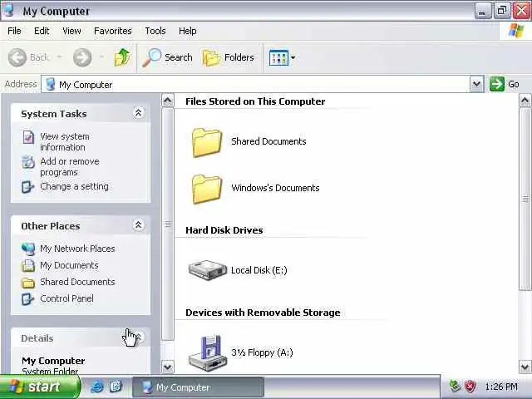This screenshot has width=532, height=399.
Task: Go up one folder level
Action: (122, 57)
